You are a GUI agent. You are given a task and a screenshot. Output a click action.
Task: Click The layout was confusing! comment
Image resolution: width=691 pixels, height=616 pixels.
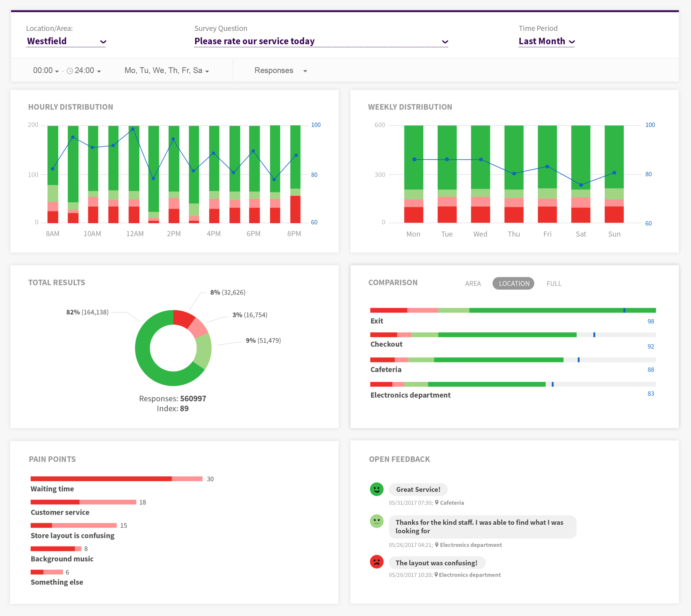[437, 563]
